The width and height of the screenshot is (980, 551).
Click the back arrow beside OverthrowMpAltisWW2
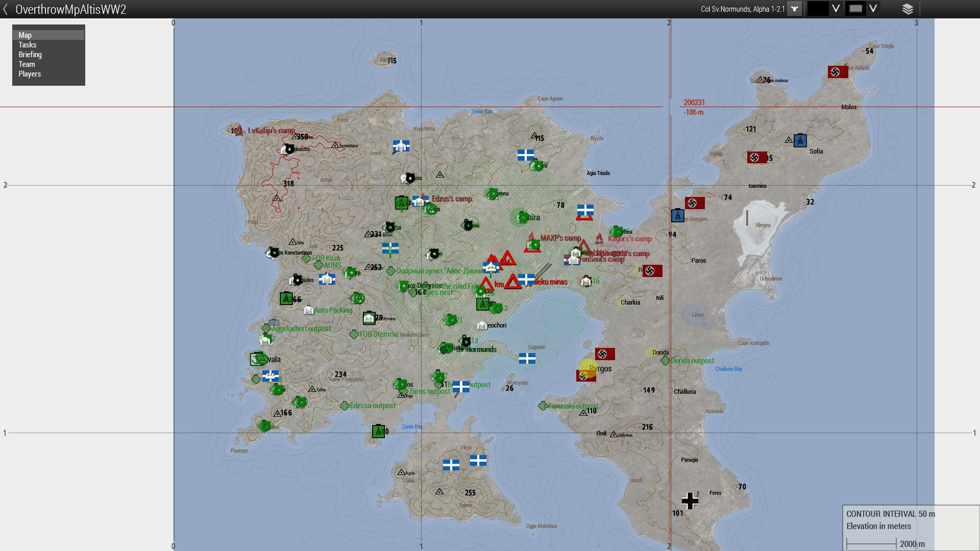point(6,9)
